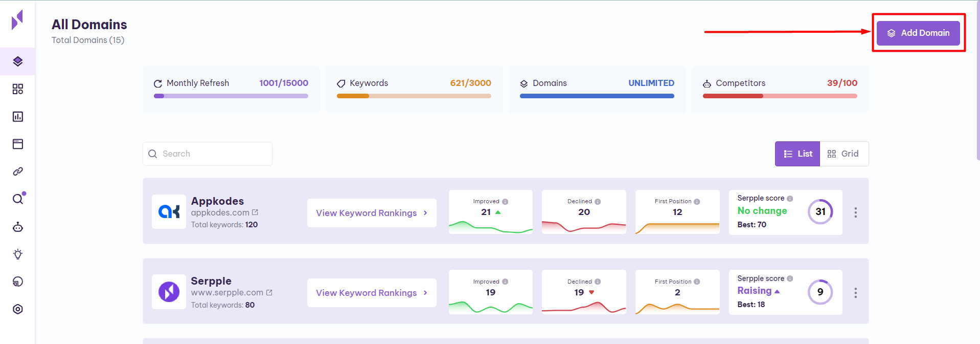
Task: Focus the Search input field
Action: pyautogui.click(x=208, y=154)
